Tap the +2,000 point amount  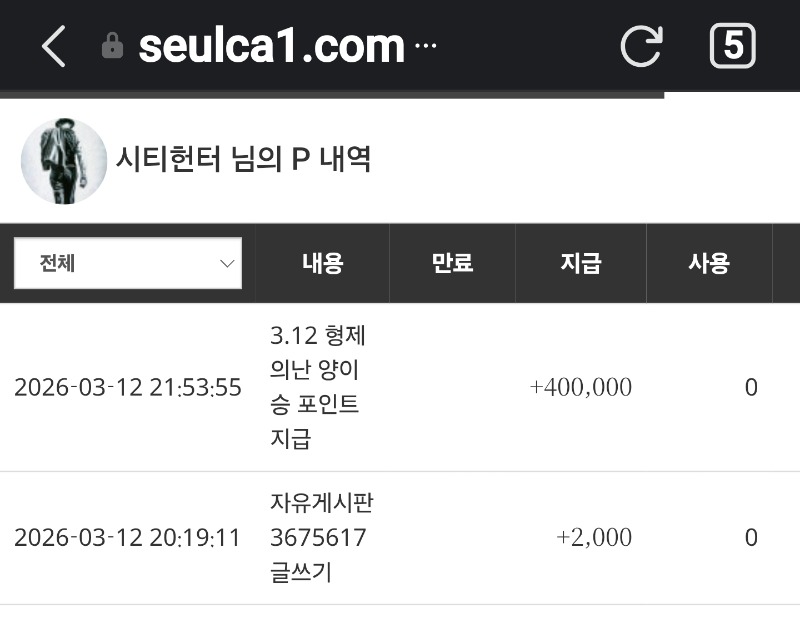tap(593, 538)
